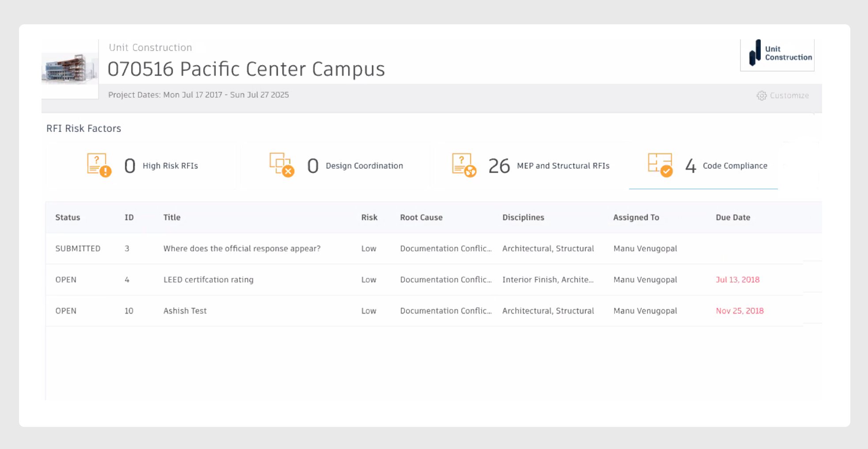Open RFI Where does the official response appear
868x449 pixels.
(242, 248)
